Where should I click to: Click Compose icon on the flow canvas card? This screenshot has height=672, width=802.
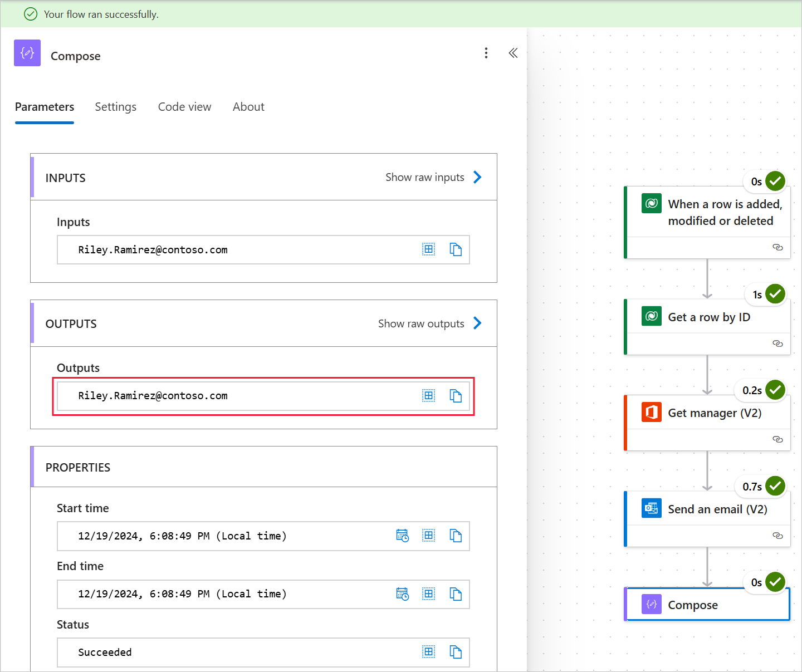(x=652, y=604)
